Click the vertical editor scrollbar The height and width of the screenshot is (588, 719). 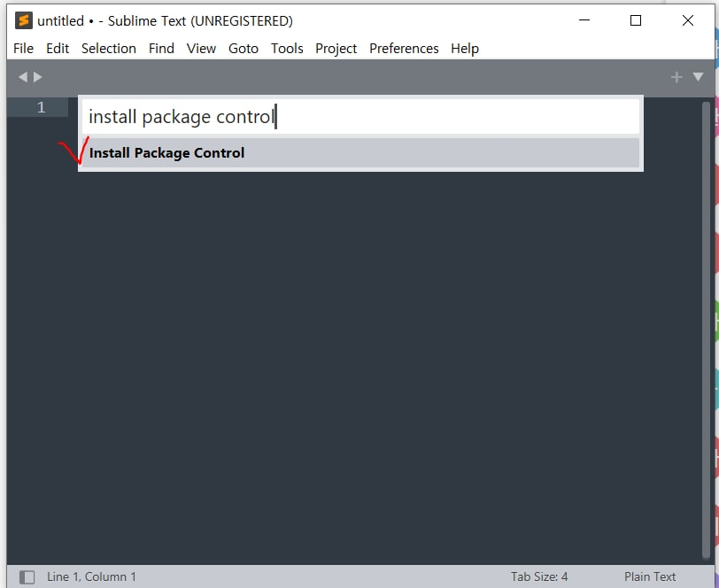click(706, 330)
